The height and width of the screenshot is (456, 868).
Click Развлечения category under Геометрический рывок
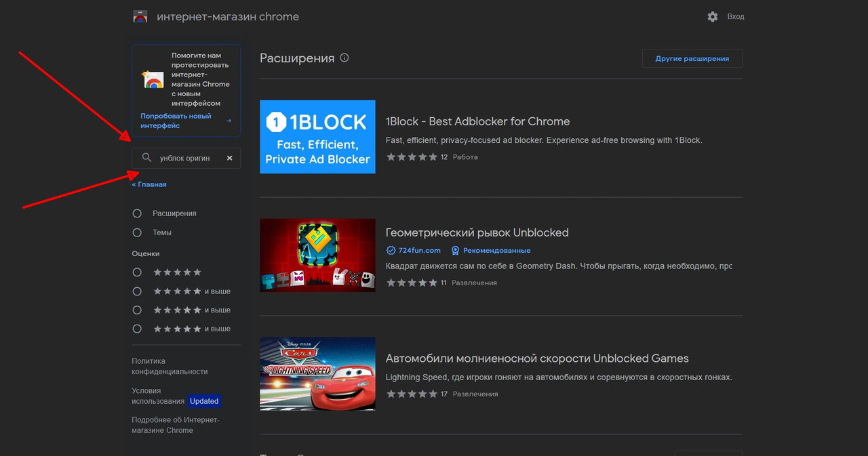pos(475,283)
